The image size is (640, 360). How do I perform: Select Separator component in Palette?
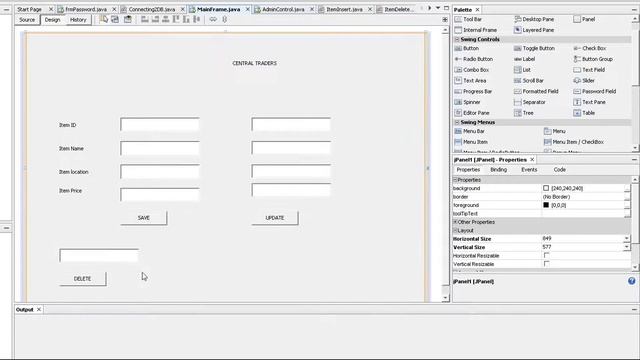pos(529,102)
